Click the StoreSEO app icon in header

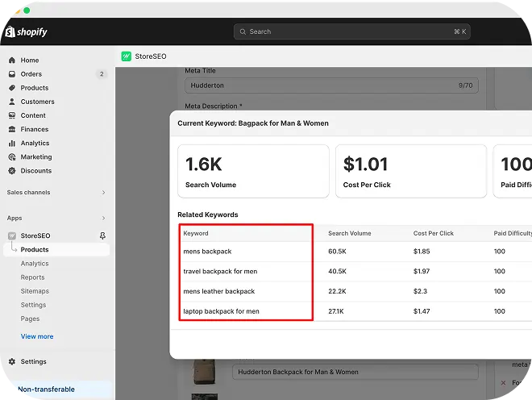click(x=126, y=56)
